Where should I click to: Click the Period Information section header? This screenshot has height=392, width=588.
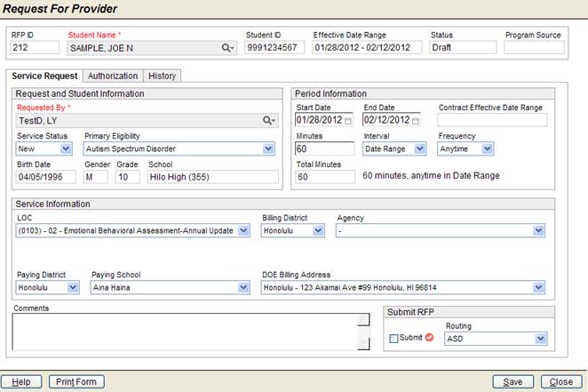tap(423, 94)
